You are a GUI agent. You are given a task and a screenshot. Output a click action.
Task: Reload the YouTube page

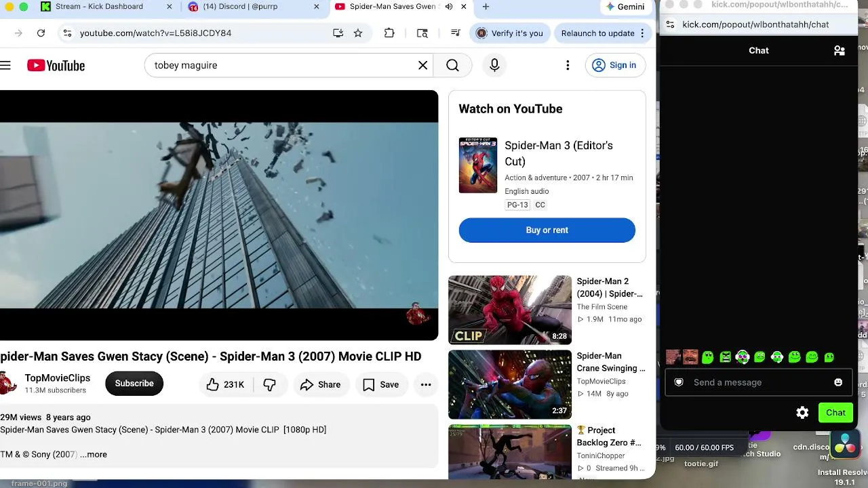point(41,33)
